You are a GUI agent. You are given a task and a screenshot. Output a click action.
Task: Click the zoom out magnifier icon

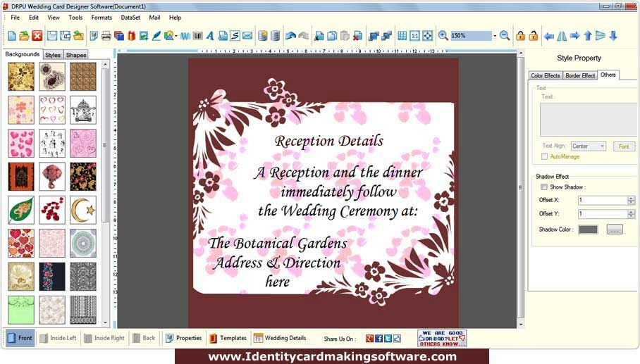(505, 36)
